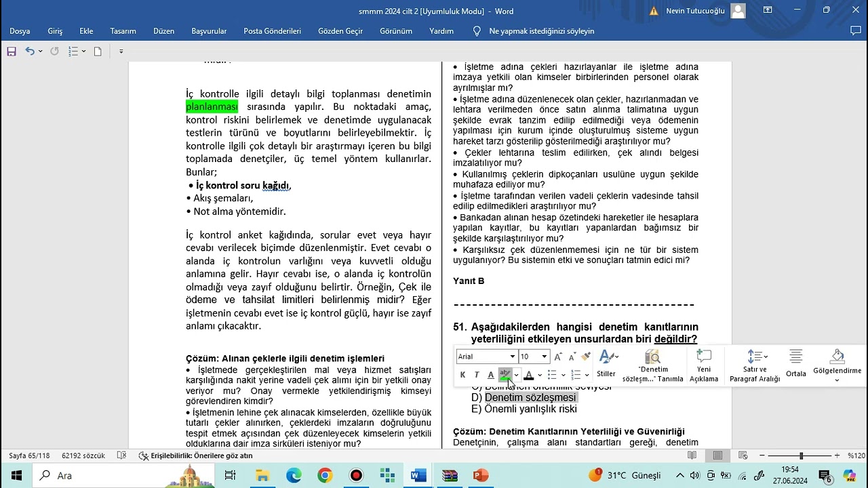Image resolution: width=868 pixels, height=488 pixels.
Task: Save the document with the floppy icon
Action: point(12,52)
